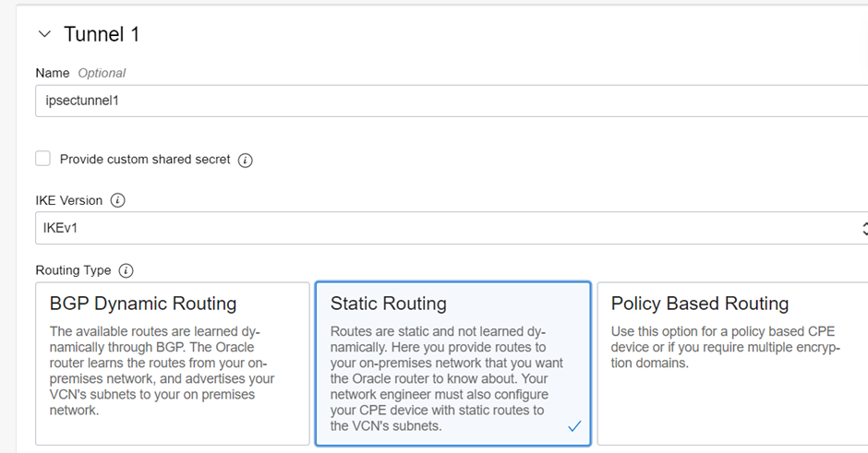Select the BGP Dynamic Routing option card
Image resolution: width=868 pixels, height=453 pixels.
pos(173,364)
